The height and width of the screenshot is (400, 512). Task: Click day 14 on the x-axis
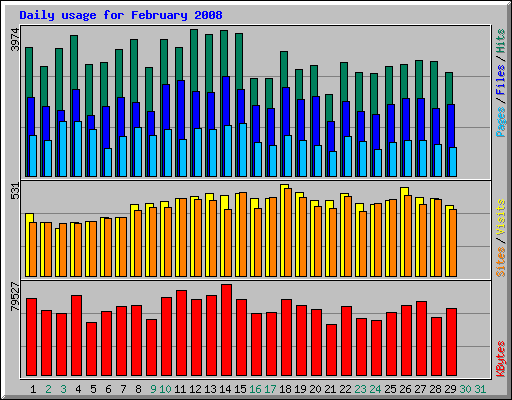[225, 389]
